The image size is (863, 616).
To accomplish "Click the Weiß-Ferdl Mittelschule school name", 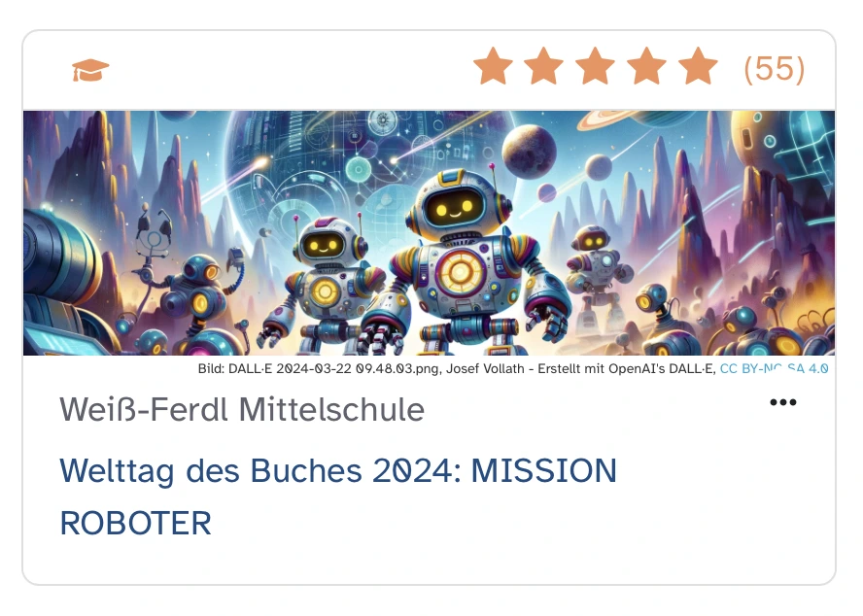I will click(242, 410).
